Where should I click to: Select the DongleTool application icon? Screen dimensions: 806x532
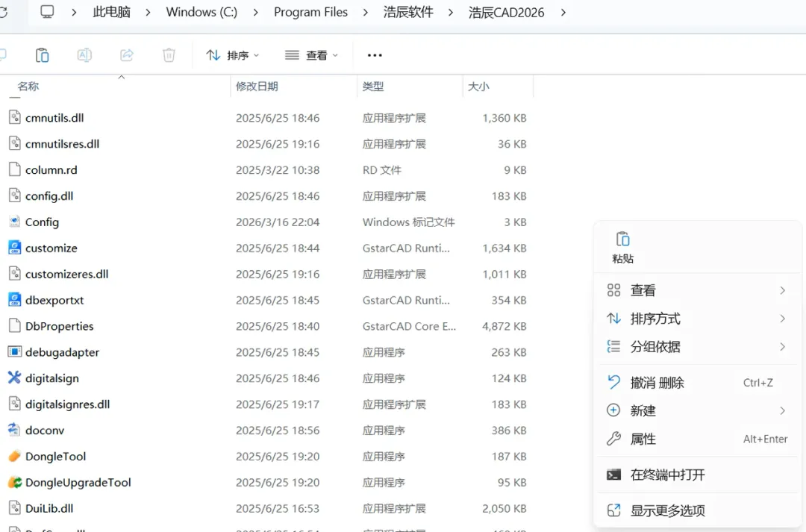pyautogui.click(x=14, y=456)
